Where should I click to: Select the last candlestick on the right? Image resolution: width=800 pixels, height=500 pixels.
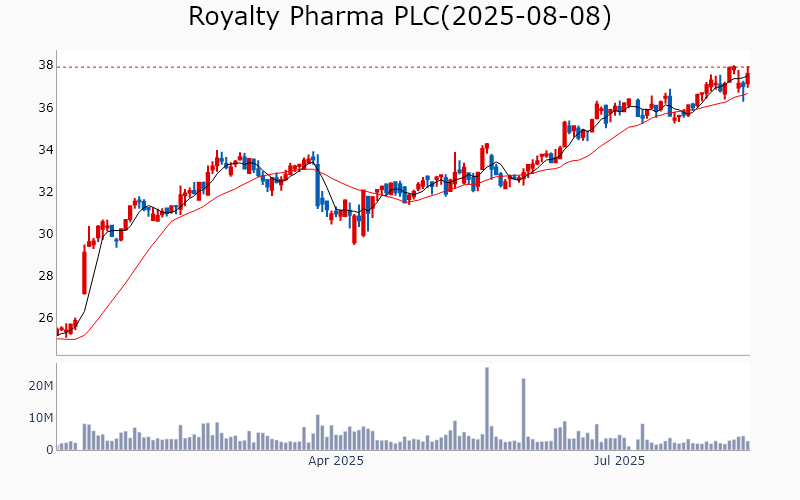click(x=747, y=77)
